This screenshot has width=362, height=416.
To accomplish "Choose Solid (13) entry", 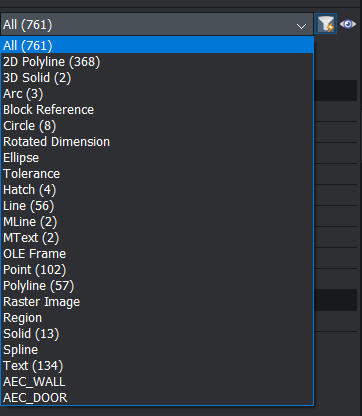I will click(x=157, y=334).
